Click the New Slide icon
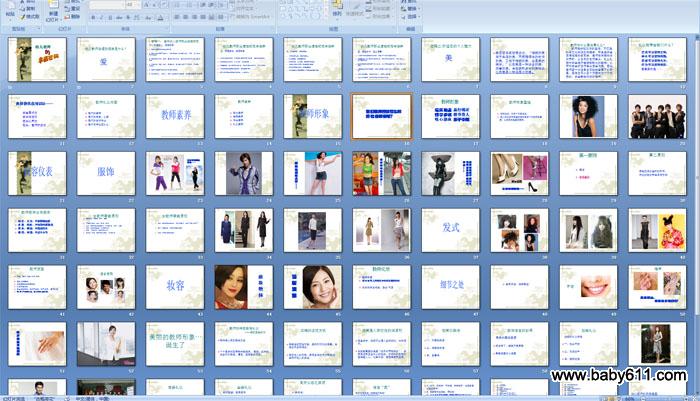Screen dimensions: 700x401 [x=53, y=4]
